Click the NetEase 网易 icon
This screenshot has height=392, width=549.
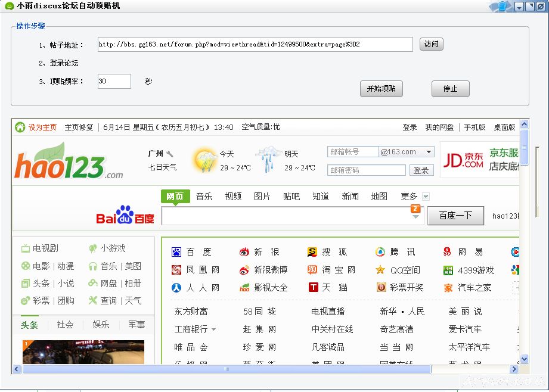(x=448, y=251)
